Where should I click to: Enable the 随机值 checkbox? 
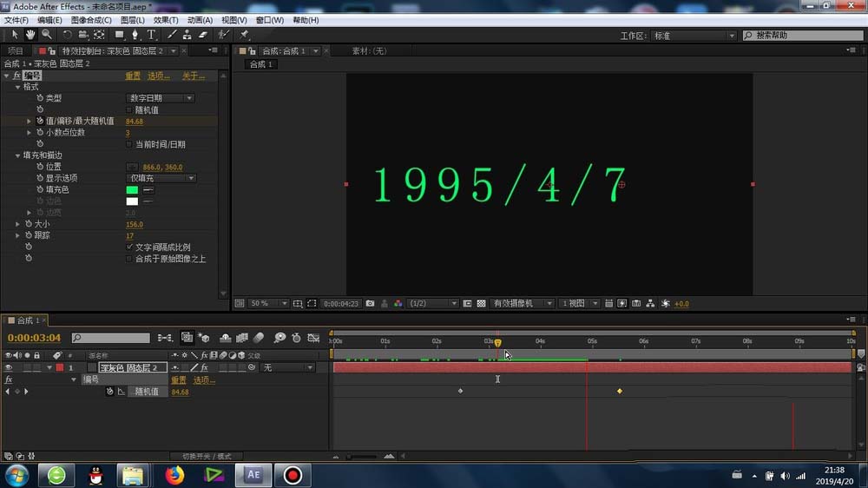point(129,109)
